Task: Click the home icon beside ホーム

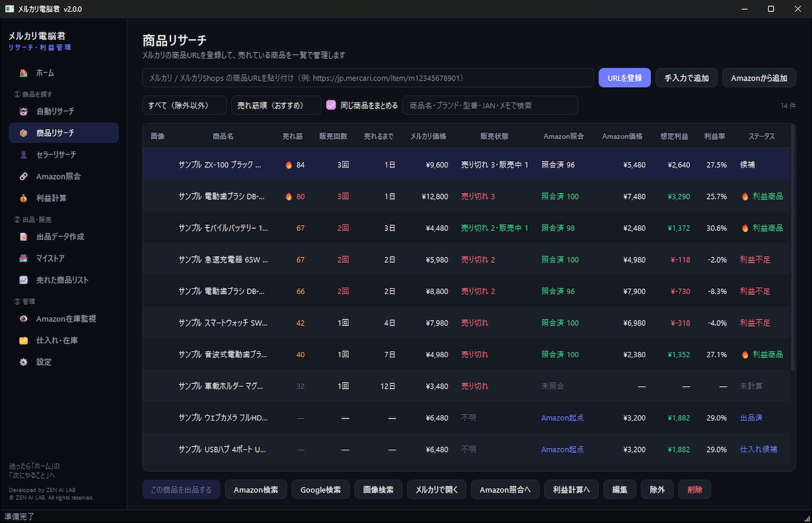Action: click(24, 73)
